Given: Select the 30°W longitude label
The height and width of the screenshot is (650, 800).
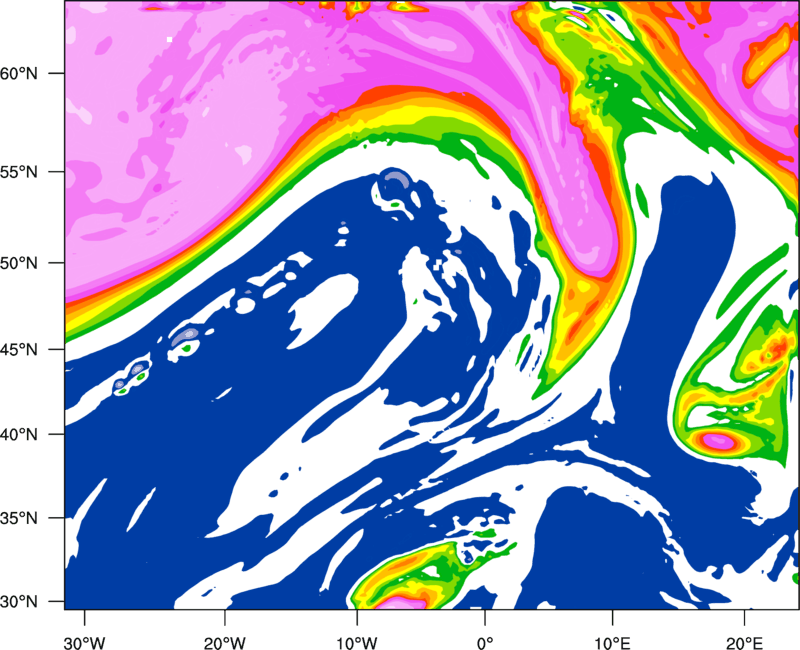Looking at the screenshot, I should pyautogui.click(x=85, y=643).
